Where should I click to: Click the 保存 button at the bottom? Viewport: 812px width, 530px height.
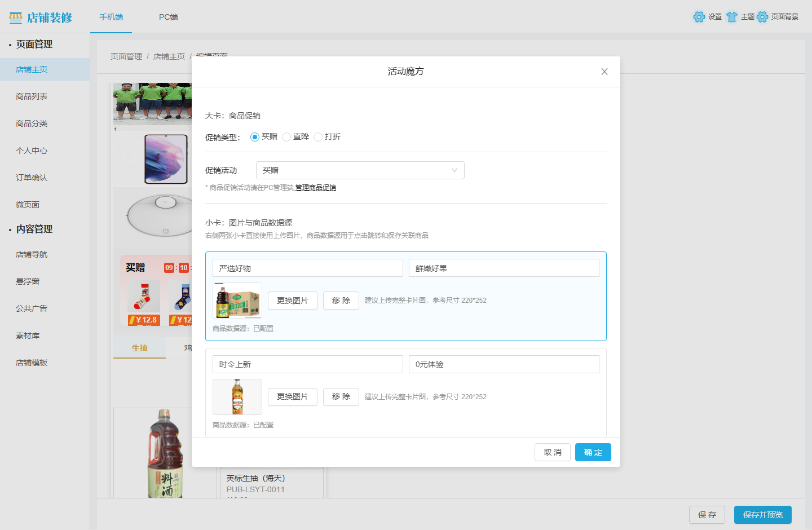point(707,515)
